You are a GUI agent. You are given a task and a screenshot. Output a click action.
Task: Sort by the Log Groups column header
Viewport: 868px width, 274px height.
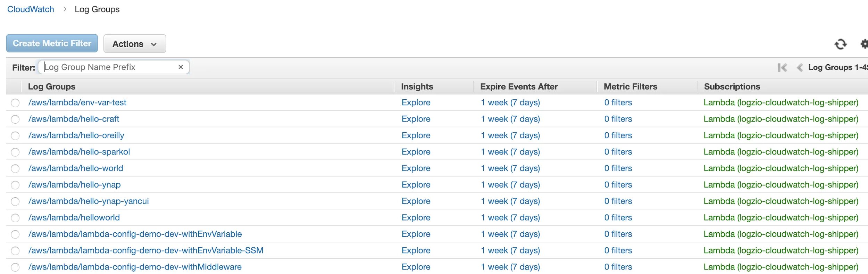52,86
